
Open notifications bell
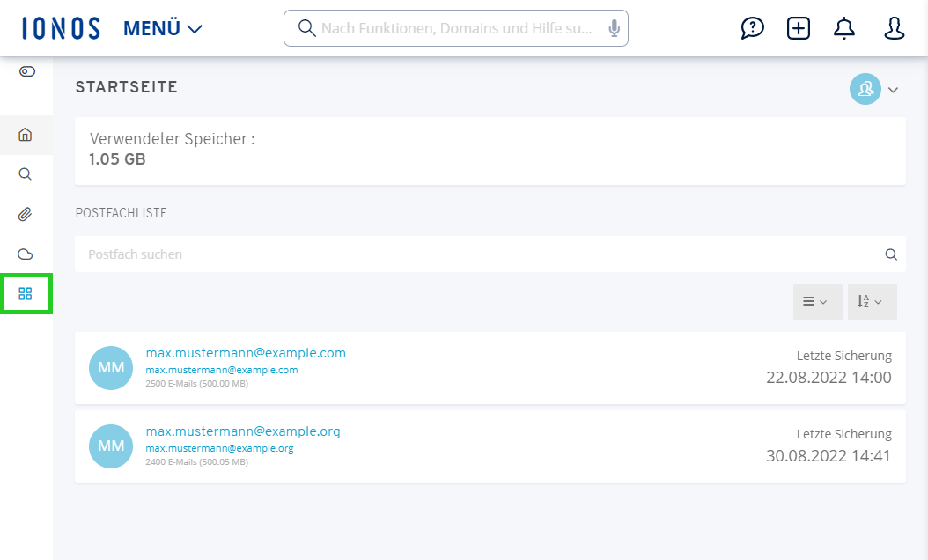[x=844, y=28]
